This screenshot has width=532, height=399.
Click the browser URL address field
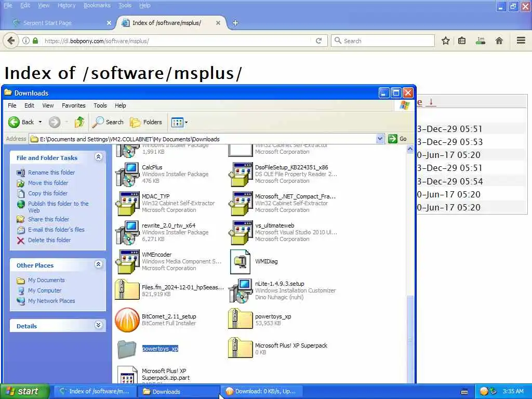(177, 41)
